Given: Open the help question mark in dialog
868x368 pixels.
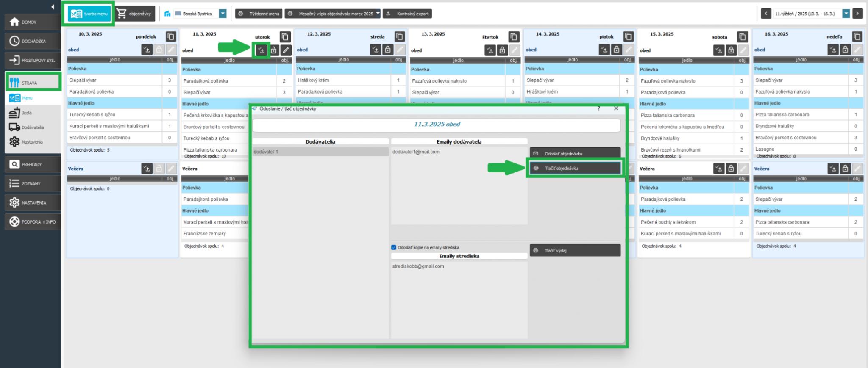Looking at the screenshot, I should coord(598,109).
